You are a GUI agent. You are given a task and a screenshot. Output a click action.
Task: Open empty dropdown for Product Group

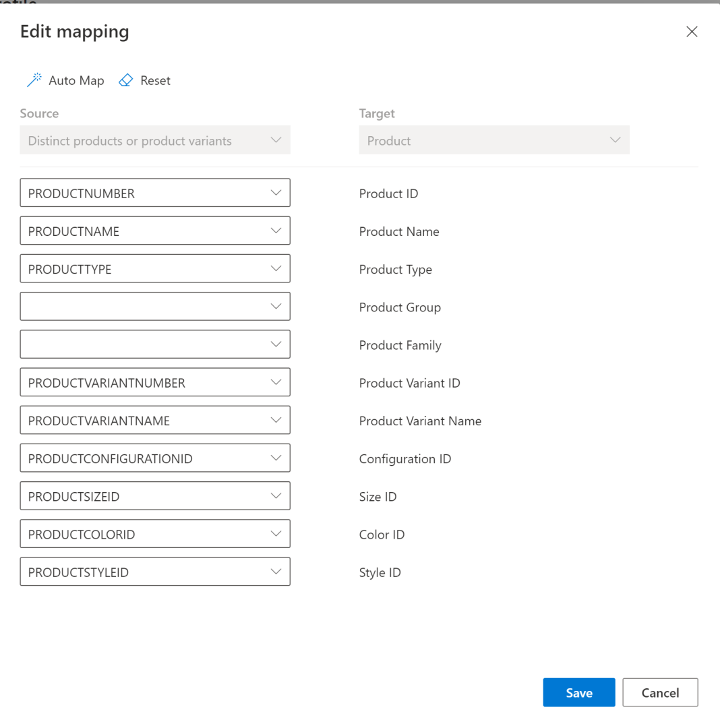[154, 306]
